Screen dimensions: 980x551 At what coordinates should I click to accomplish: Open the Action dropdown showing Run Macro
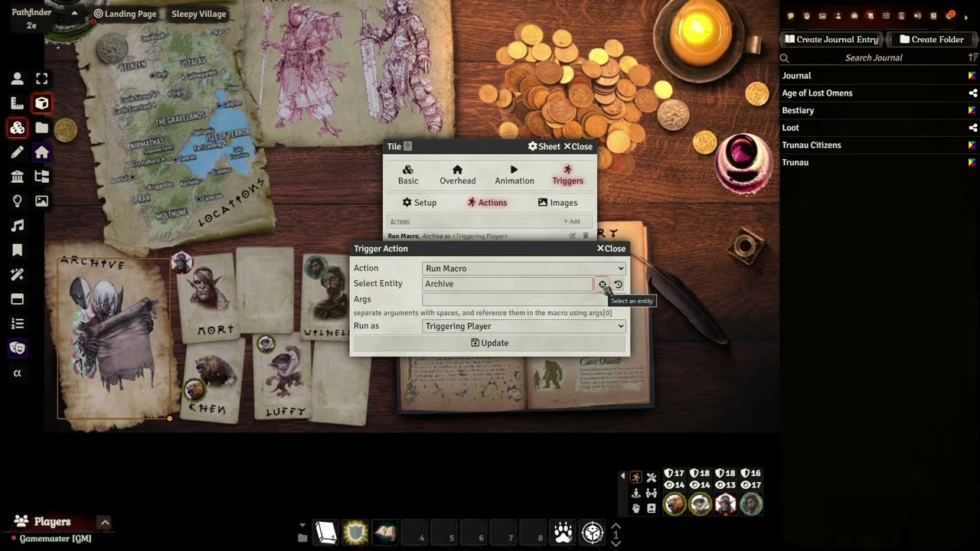524,269
